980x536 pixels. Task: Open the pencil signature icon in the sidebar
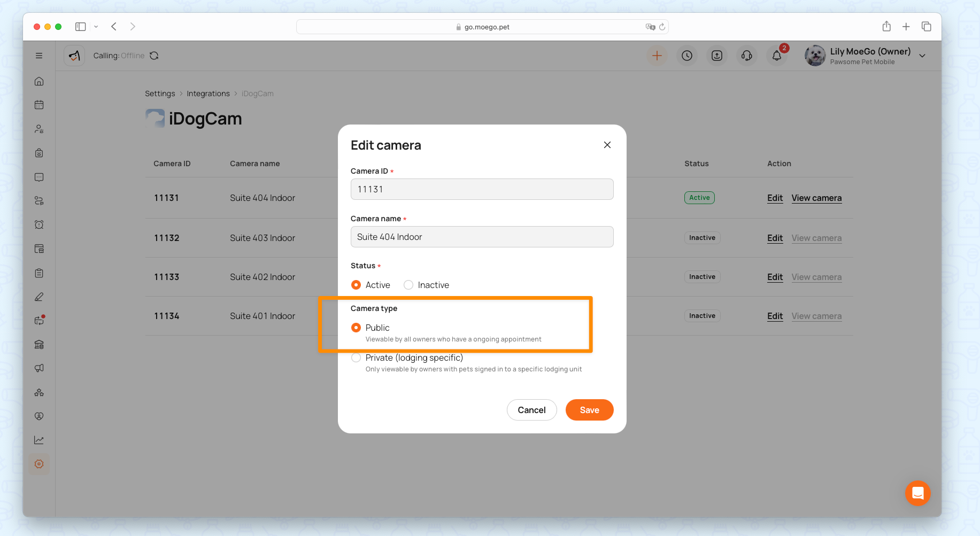click(x=39, y=297)
